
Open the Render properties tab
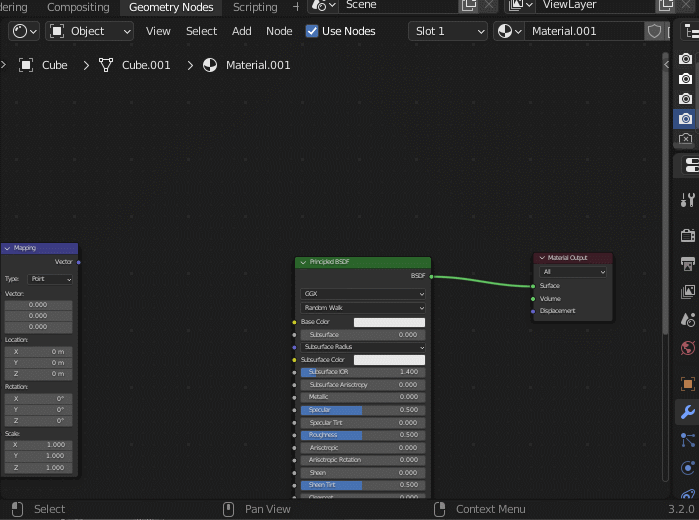(687, 236)
